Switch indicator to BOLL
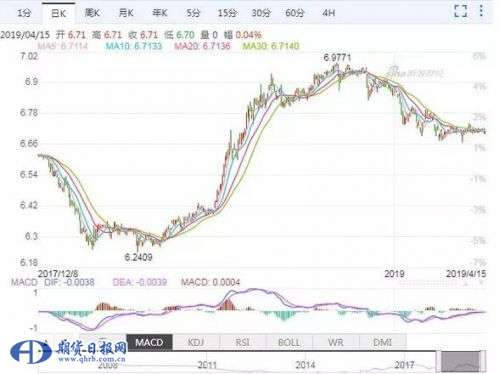 tap(289, 342)
